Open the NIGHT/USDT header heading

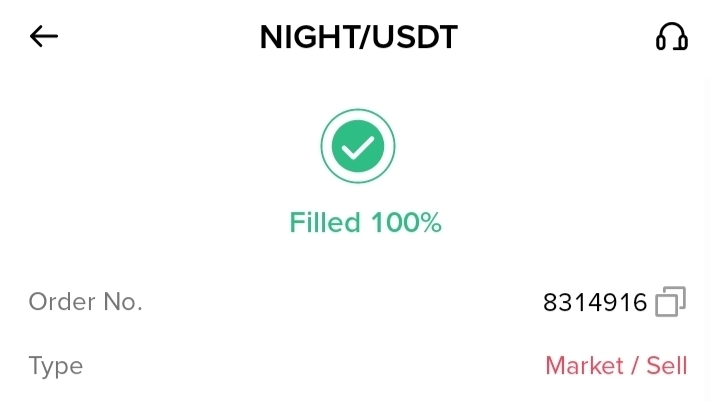pyautogui.click(x=358, y=37)
